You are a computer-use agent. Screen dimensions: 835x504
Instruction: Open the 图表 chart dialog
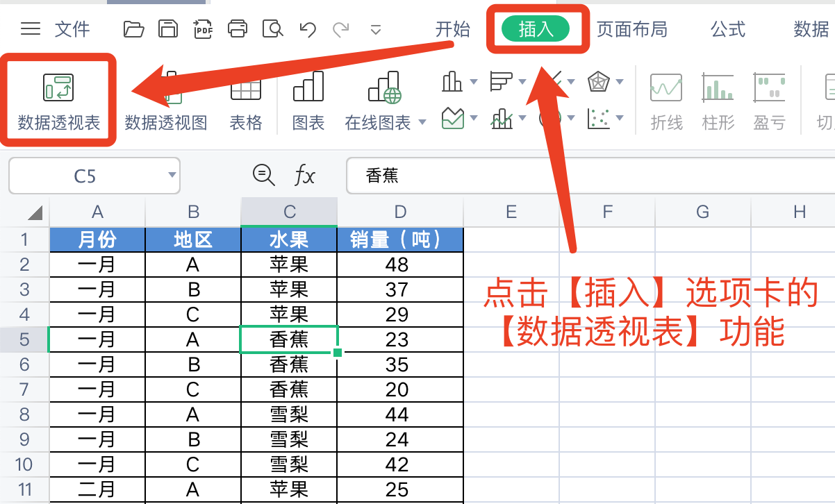coord(308,103)
